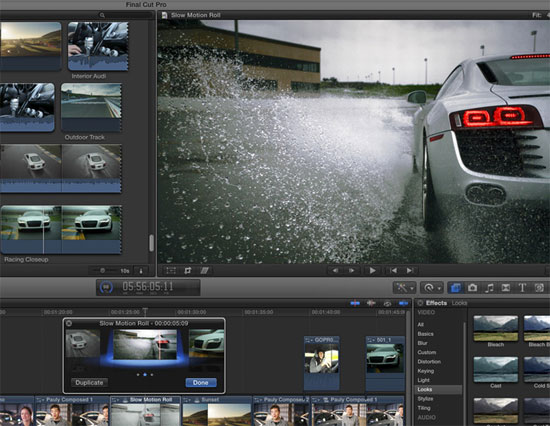Screen dimensions: 550x426
Task: Select the first audition dot indicator
Action: coord(138,374)
